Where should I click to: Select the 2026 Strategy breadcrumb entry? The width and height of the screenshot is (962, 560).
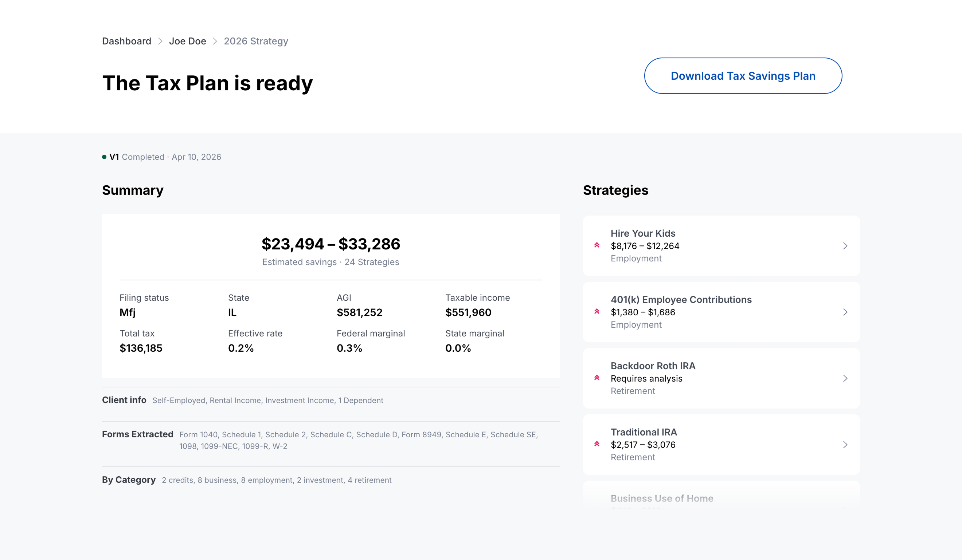click(256, 41)
